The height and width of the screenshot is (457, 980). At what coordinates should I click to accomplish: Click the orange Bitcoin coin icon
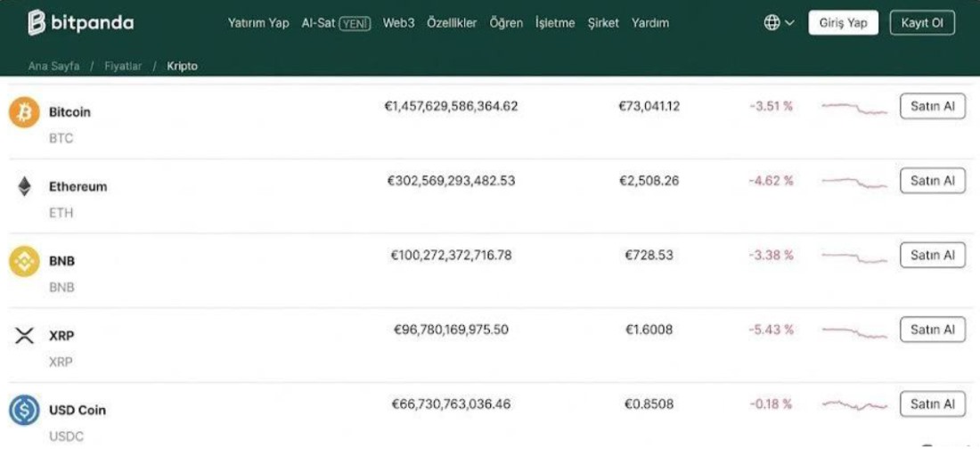click(x=24, y=113)
